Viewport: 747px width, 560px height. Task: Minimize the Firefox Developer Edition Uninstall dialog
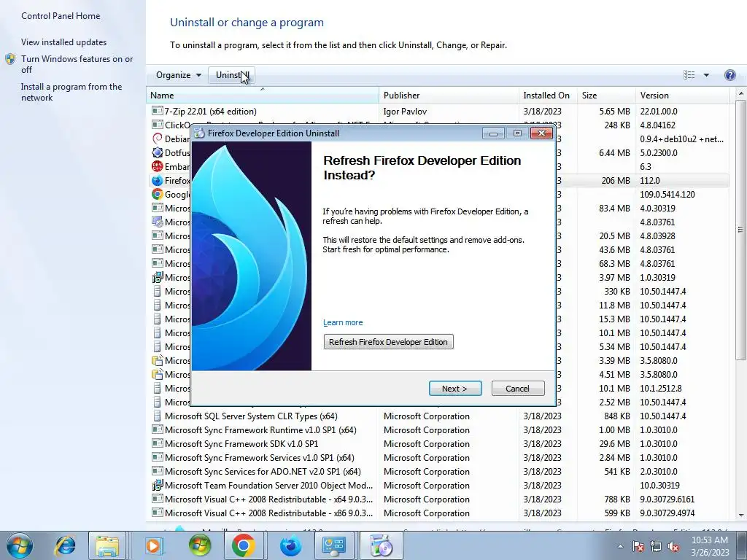click(x=493, y=133)
